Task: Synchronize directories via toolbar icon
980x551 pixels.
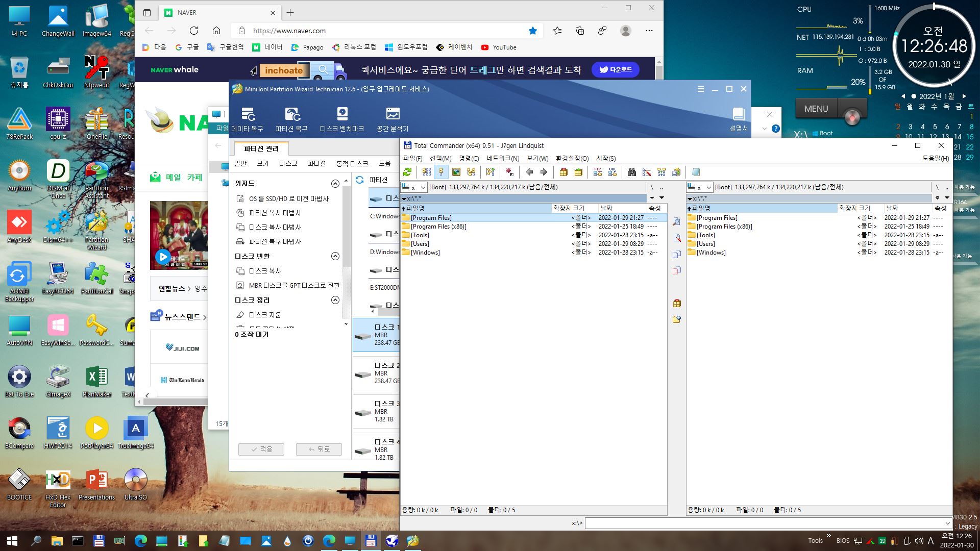Action: pyautogui.click(x=661, y=172)
